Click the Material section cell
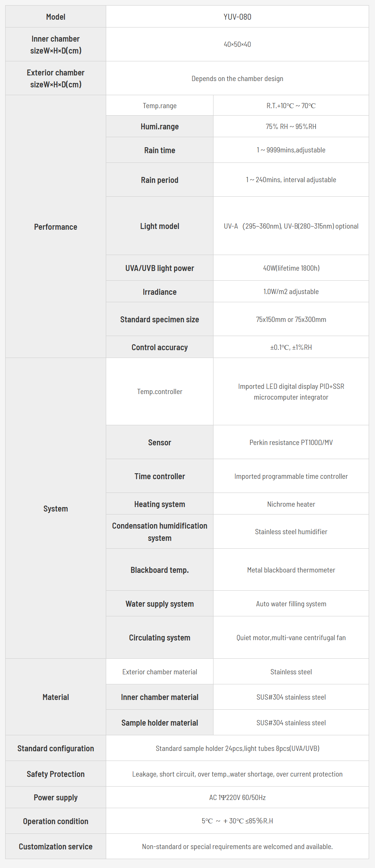375x868 pixels. coord(56,697)
